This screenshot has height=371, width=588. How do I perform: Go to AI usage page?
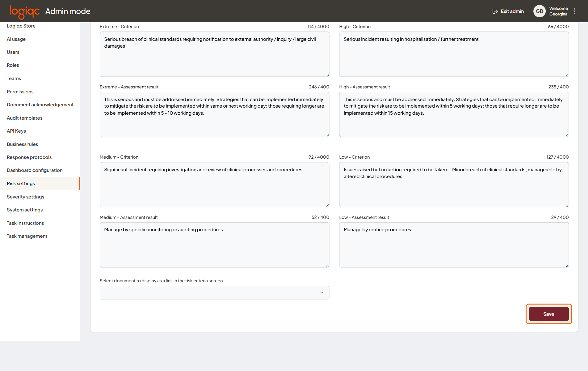pyautogui.click(x=16, y=39)
